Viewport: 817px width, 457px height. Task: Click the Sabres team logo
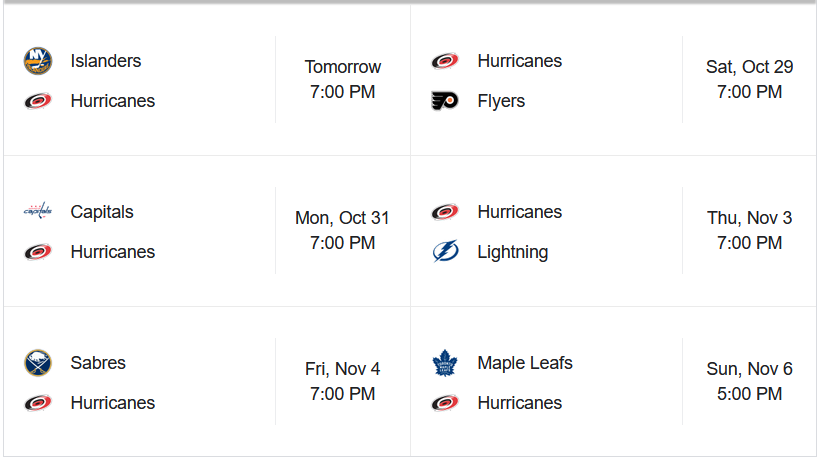[38, 363]
